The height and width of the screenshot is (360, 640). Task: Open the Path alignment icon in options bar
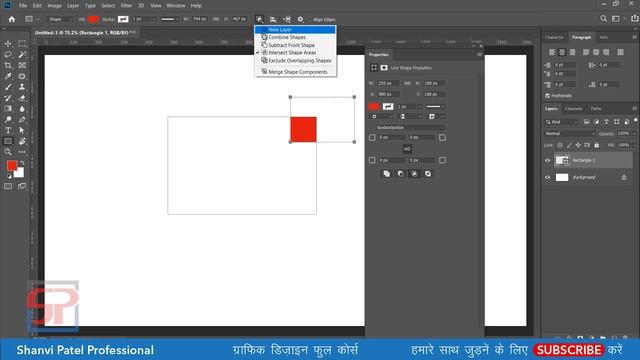pyautogui.click(x=273, y=19)
